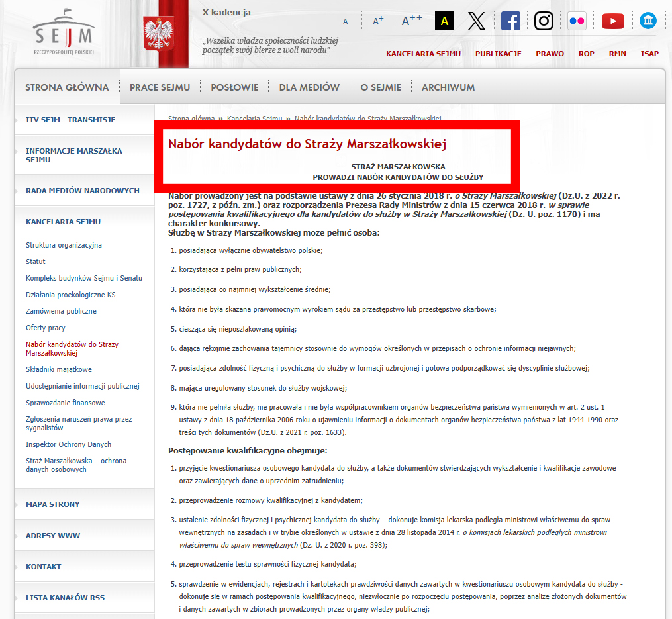The height and width of the screenshot is (619, 672).
Task: Click A++ to enlarge font size
Action: [410, 21]
